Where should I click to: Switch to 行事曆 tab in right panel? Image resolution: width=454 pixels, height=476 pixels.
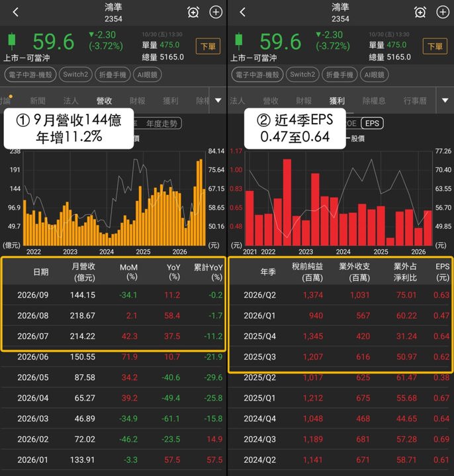(x=415, y=100)
